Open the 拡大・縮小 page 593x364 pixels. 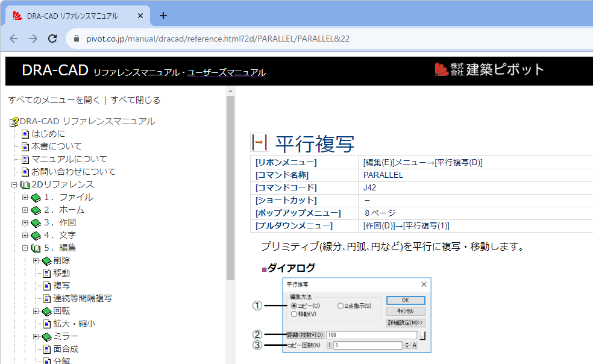pos(75,324)
